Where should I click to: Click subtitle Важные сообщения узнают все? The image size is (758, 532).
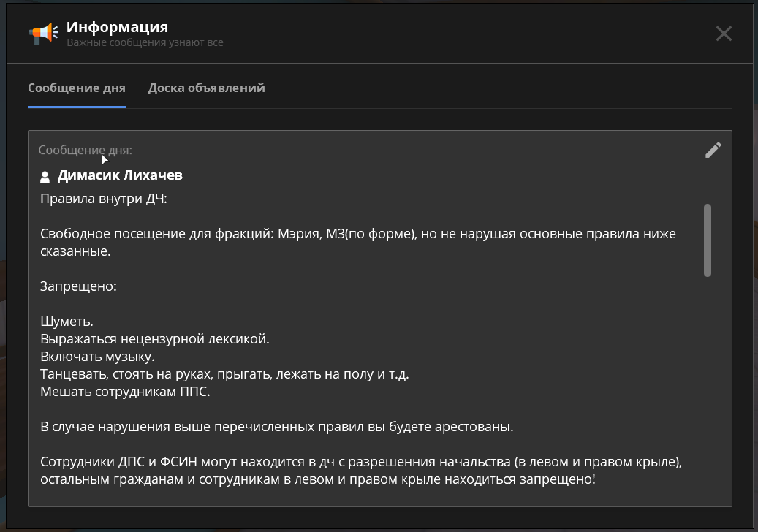point(145,43)
